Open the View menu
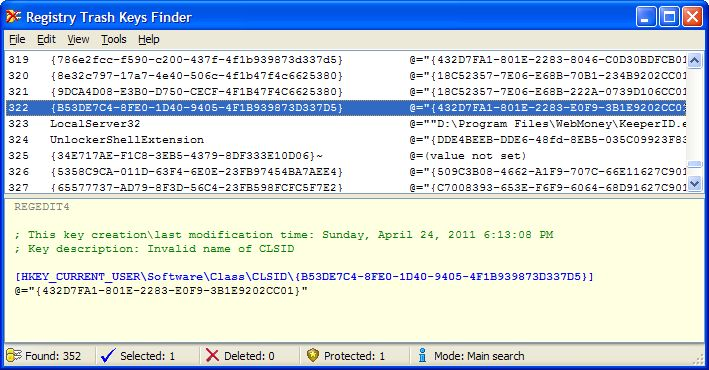Image resolution: width=709 pixels, height=370 pixels. [78, 39]
